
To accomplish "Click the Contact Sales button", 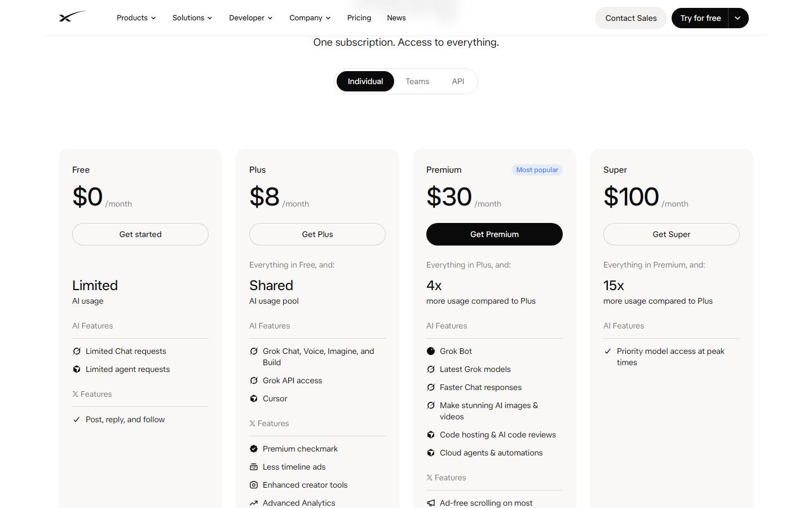I will click(x=631, y=18).
